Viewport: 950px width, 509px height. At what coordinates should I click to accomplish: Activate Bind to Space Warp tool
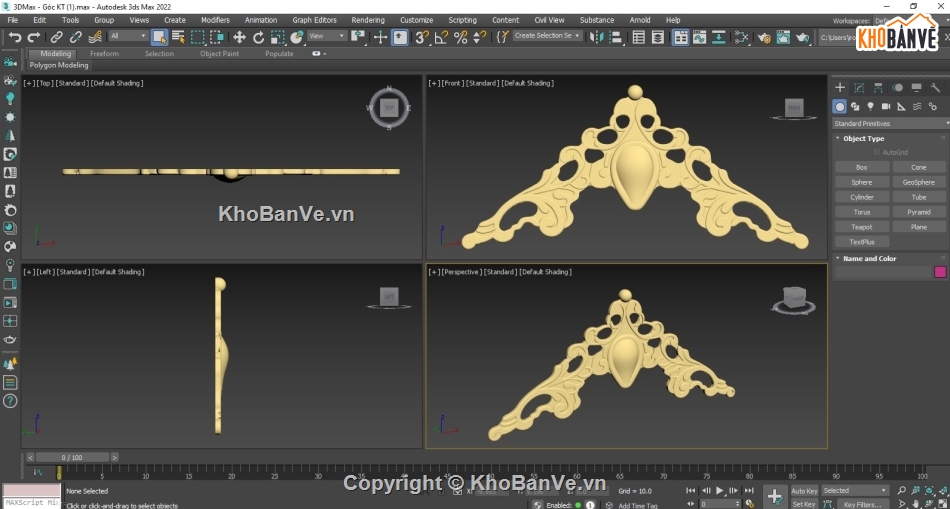pos(95,37)
